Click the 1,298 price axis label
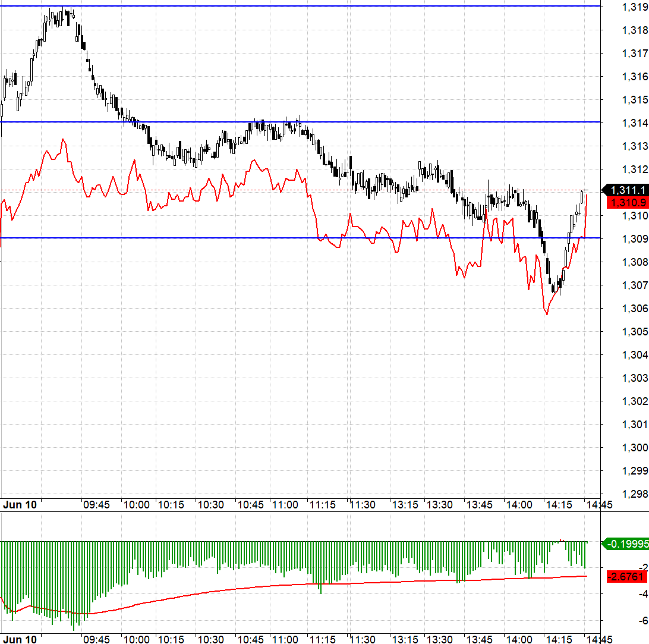Viewport: 649px width, 644px height. click(635, 494)
